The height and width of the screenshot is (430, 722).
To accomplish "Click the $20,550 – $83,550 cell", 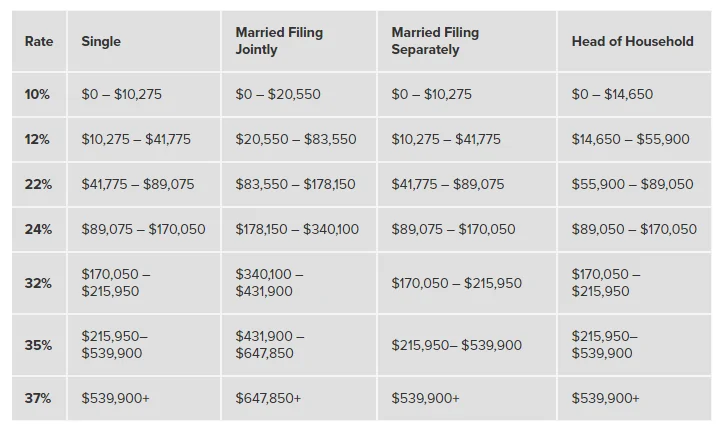I will (x=299, y=139).
